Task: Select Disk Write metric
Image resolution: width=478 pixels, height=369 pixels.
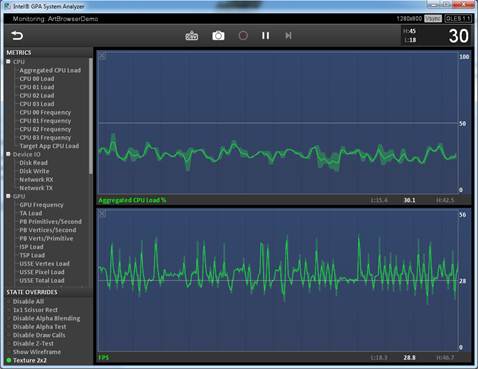Action: (34, 171)
